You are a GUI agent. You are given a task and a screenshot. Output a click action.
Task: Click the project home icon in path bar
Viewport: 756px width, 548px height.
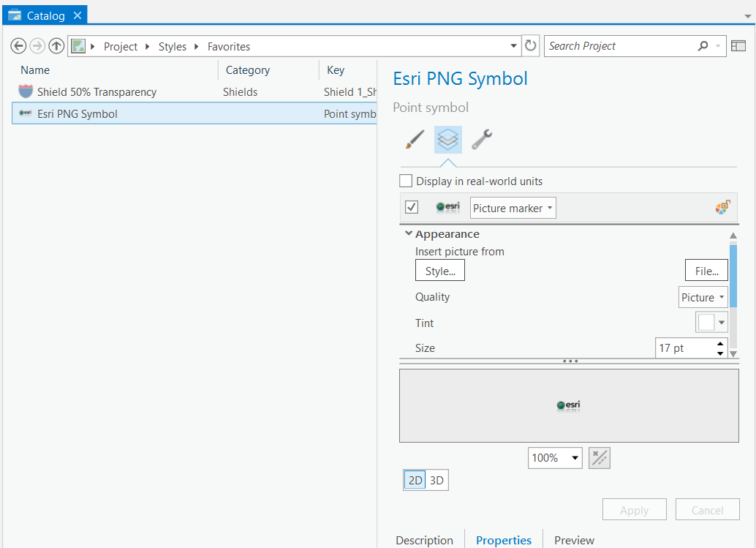click(x=78, y=46)
